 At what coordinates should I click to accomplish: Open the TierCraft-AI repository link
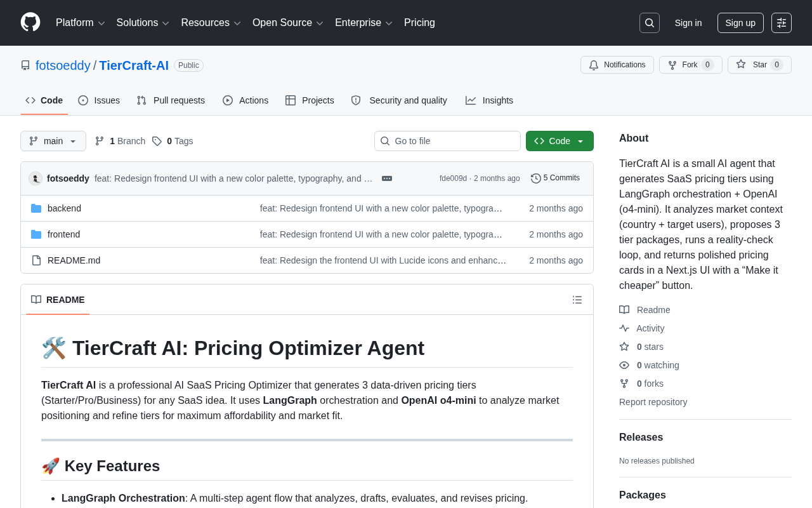coord(134,65)
